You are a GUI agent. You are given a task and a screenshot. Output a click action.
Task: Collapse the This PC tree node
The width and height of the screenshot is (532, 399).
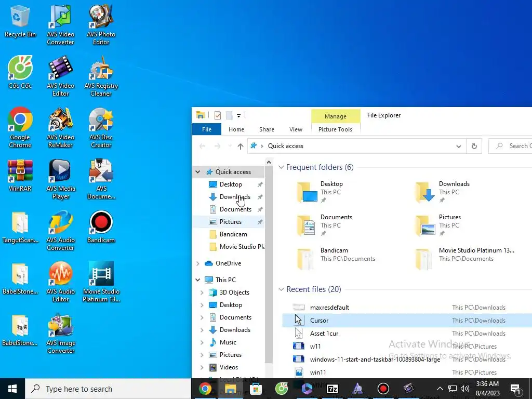click(x=198, y=280)
